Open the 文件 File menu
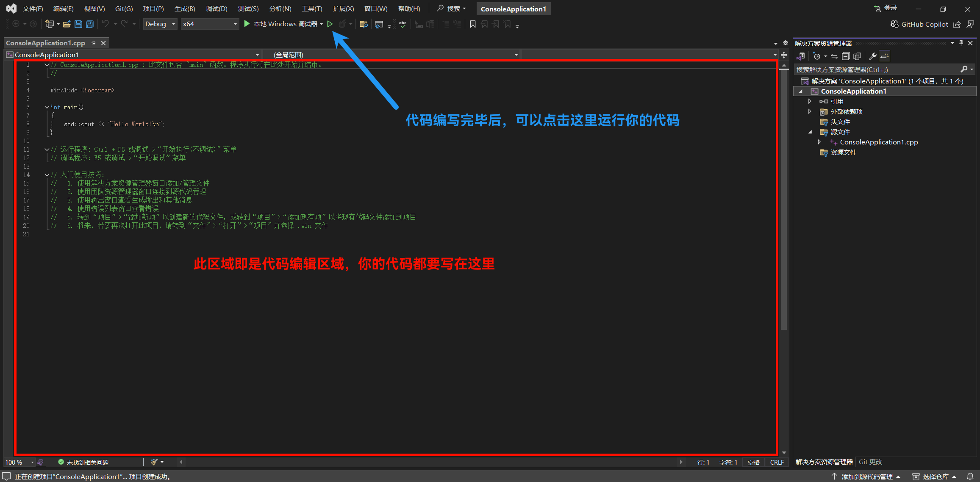Screen dimensions: 980x482 [x=31, y=9]
